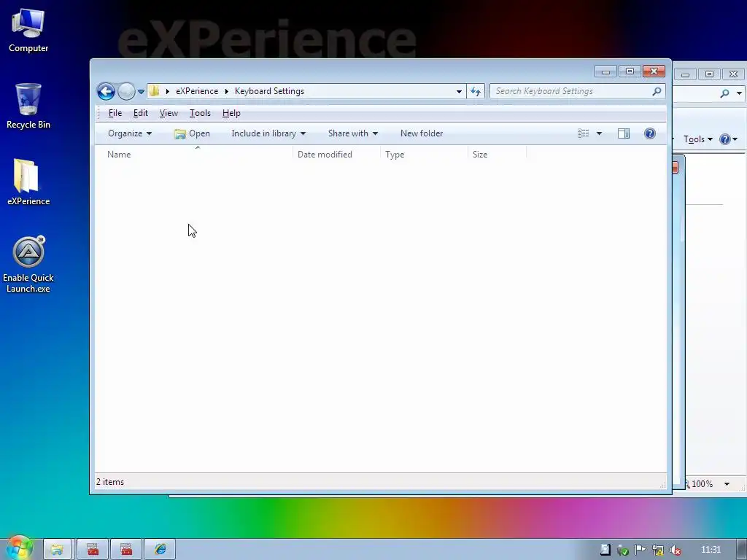Open Tools dropdown in background window
The image size is (747, 560).
coord(698,139)
